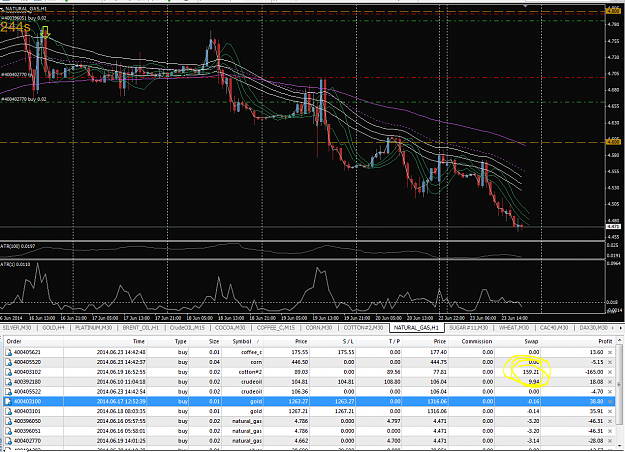Click the corn open price 446.50
This screenshot has height=452, width=625.
pyautogui.click(x=299, y=362)
